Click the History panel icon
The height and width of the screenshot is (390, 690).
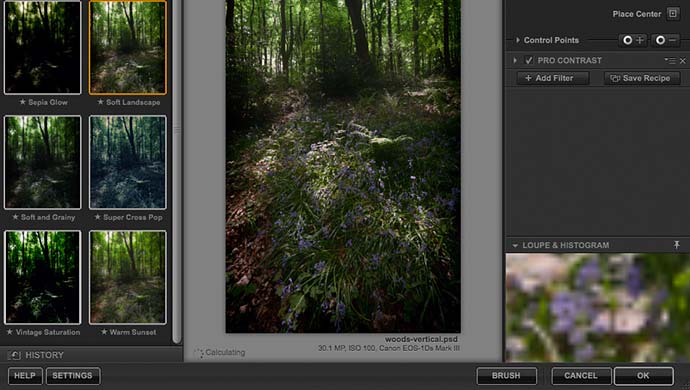pyautogui.click(x=15, y=355)
